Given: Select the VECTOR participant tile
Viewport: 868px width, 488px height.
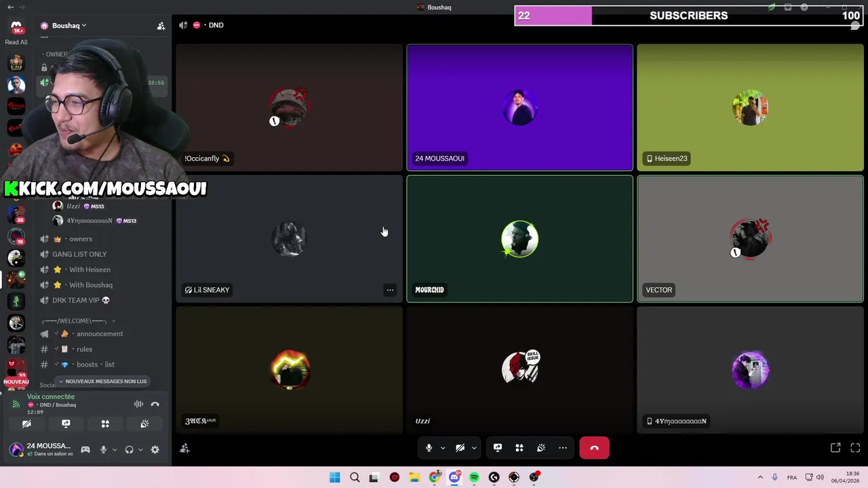Looking at the screenshot, I should (750, 239).
